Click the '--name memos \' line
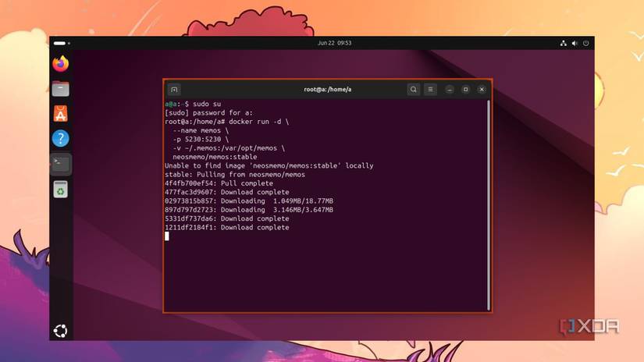This screenshot has height=362, width=644. coord(201,130)
